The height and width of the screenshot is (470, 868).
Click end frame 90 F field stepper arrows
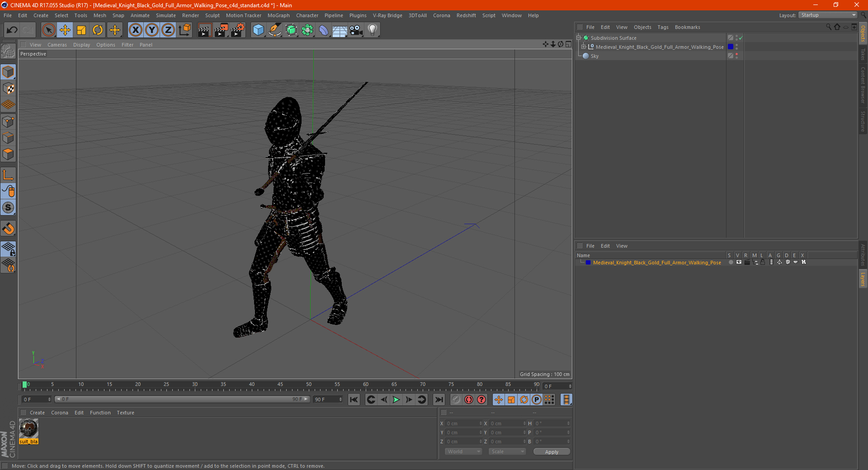[340, 399]
